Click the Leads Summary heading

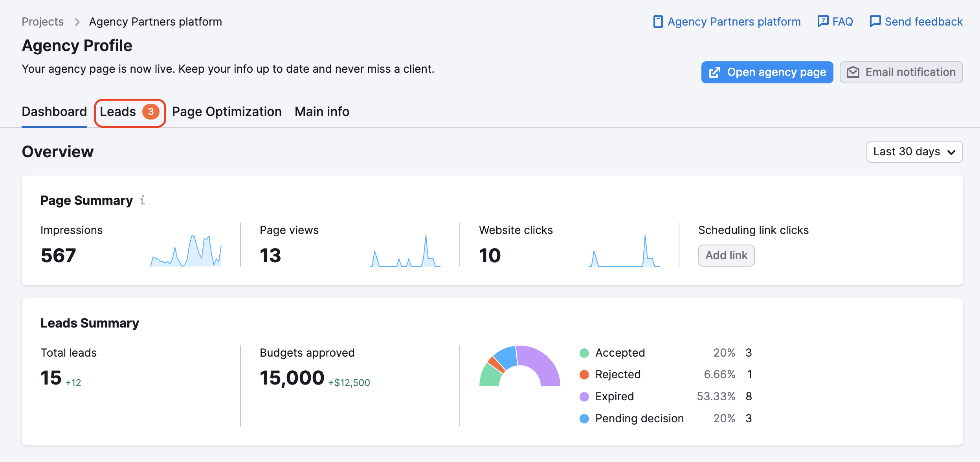[x=90, y=323]
